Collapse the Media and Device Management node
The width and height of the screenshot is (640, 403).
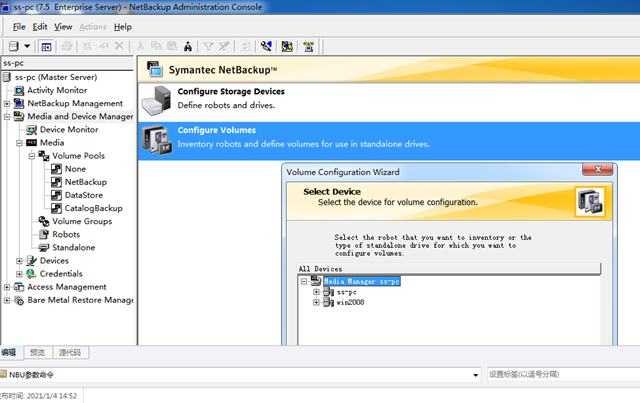7,117
